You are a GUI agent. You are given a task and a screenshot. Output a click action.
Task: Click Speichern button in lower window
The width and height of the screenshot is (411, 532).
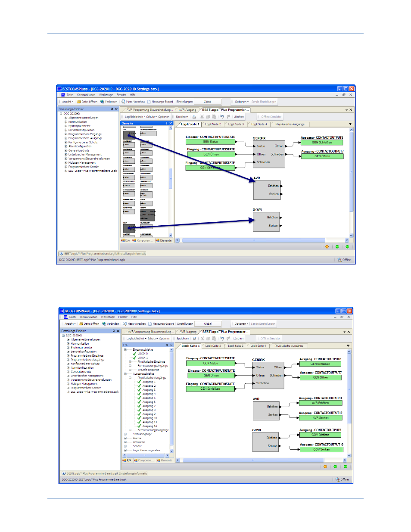pyautogui.click(x=182, y=339)
